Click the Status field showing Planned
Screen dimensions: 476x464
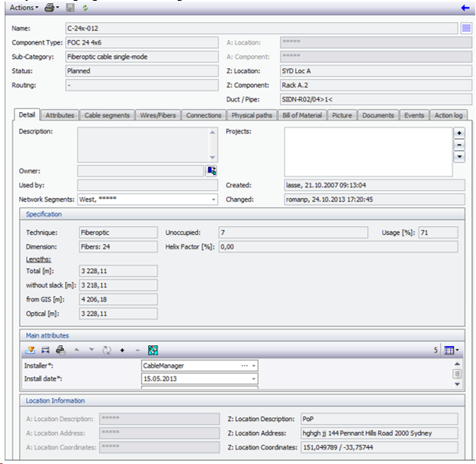pyautogui.click(x=142, y=71)
